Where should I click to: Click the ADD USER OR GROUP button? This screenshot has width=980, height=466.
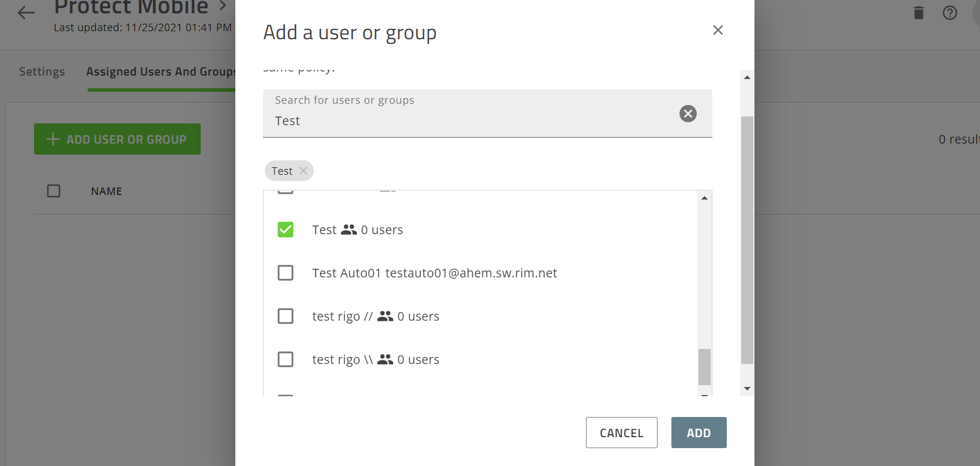click(117, 139)
